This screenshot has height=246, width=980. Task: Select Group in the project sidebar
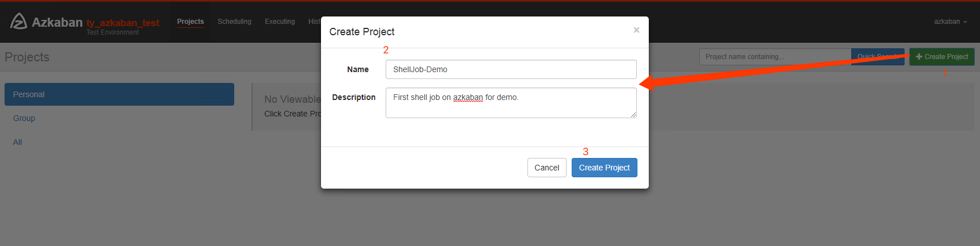(x=24, y=118)
